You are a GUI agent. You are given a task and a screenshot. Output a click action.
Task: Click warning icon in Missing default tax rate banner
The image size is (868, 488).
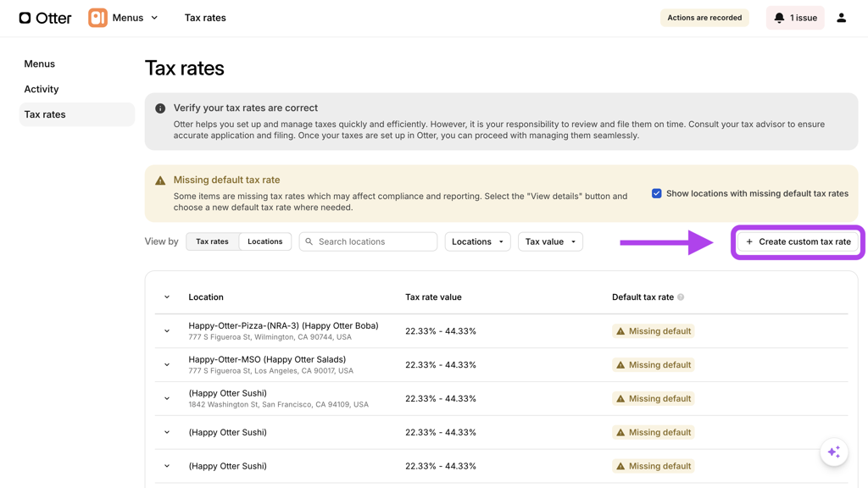(160, 180)
